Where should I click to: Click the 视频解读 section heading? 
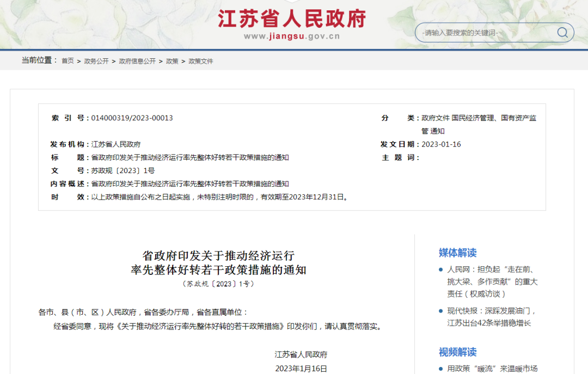click(x=457, y=352)
